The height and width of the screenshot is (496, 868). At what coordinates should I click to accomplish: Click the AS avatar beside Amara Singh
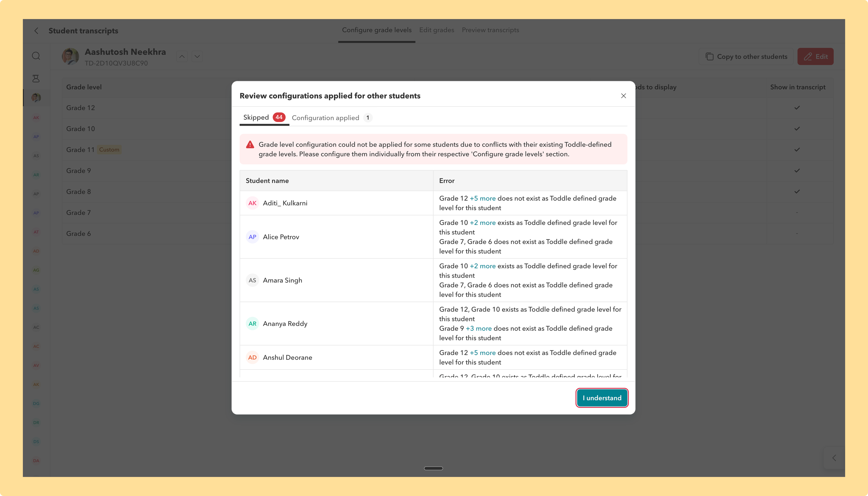click(252, 280)
